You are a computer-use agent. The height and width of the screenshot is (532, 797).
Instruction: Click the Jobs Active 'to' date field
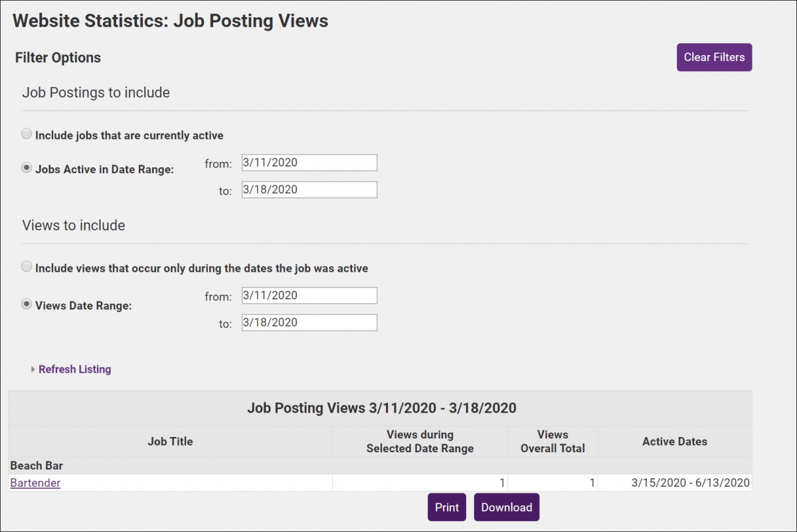coord(309,190)
